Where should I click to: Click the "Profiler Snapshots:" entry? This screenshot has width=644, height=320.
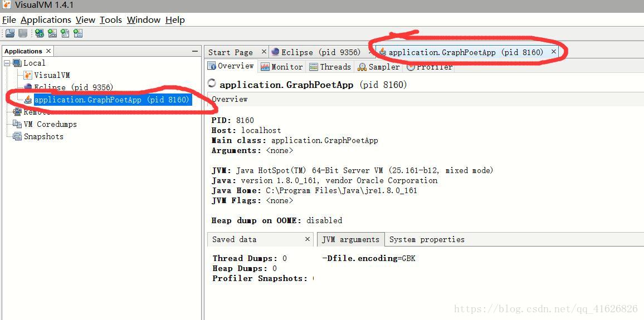click(263, 279)
